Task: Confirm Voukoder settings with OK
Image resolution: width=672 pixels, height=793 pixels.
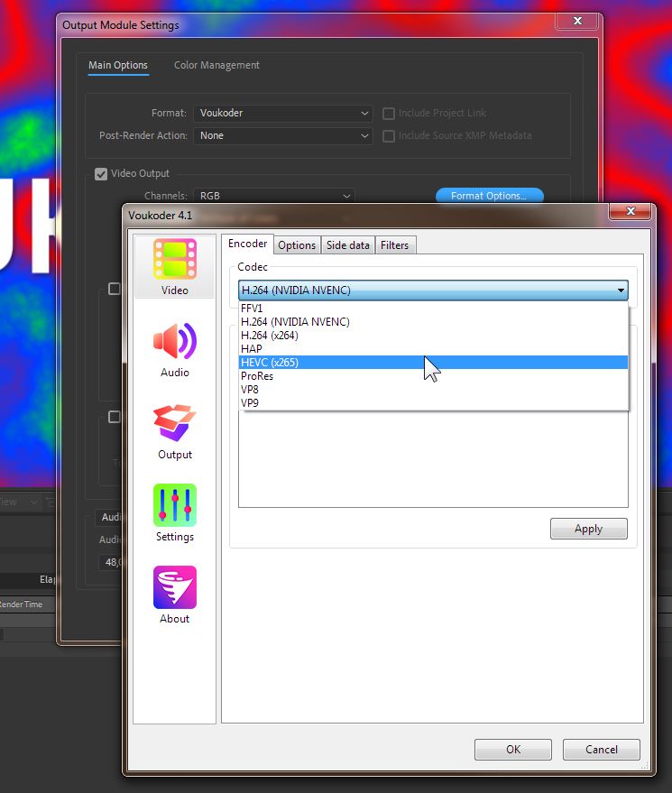Action: point(512,749)
